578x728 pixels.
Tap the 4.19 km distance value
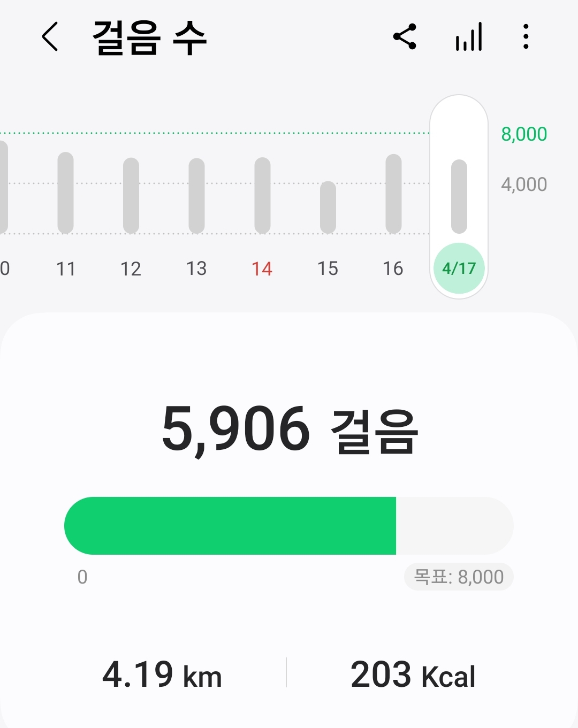162,675
